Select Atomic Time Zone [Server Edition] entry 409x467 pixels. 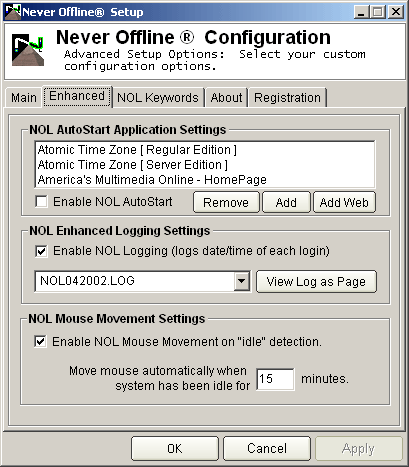pyautogui.click(x=205, y=165)
